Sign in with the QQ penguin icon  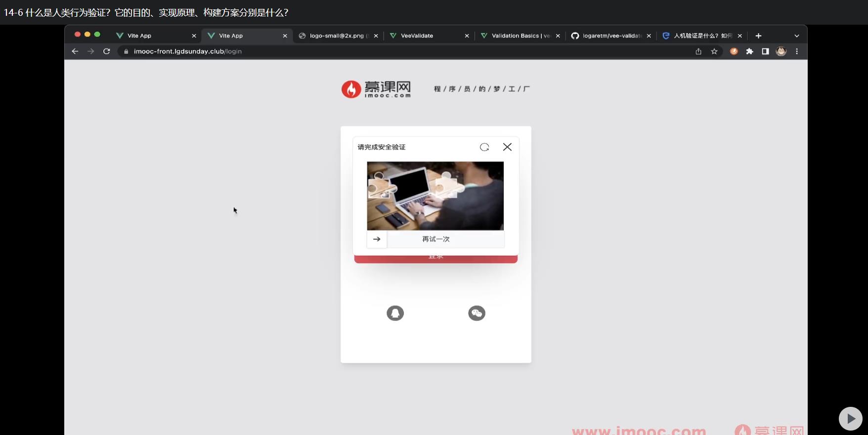(395, 313)
